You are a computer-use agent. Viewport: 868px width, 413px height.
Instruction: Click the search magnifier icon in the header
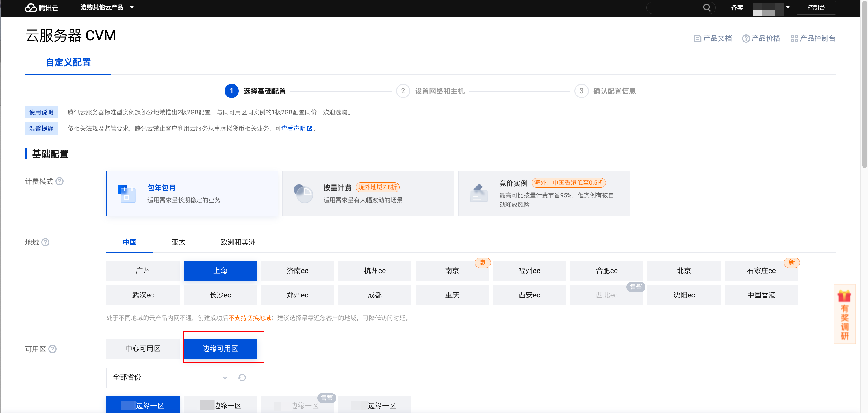(707, 7)
